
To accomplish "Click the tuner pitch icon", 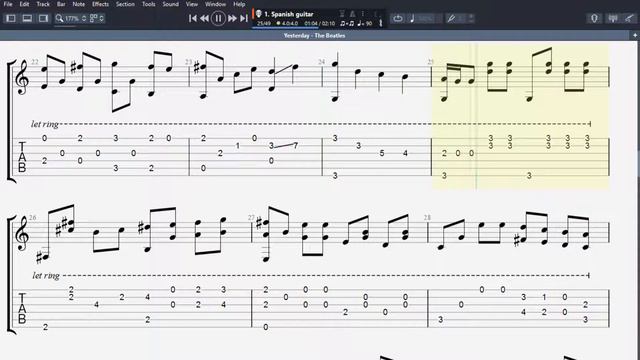I will pyautogui.click(x=451, y=18).
